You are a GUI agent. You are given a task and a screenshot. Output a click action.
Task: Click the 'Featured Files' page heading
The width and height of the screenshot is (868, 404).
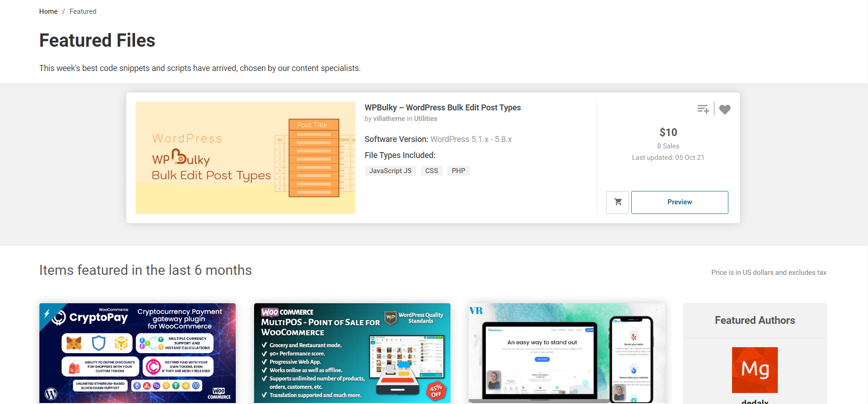(x=97, y=40)
